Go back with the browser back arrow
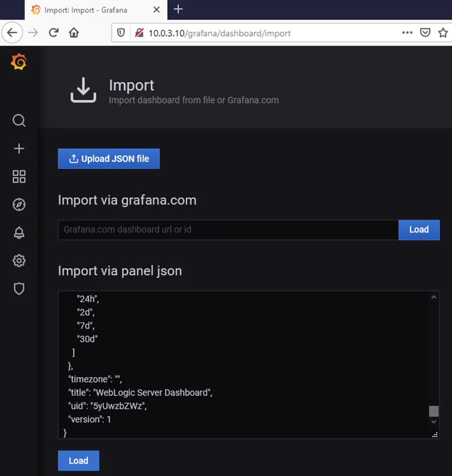This screenshot has height=476, width=452. 12,32
